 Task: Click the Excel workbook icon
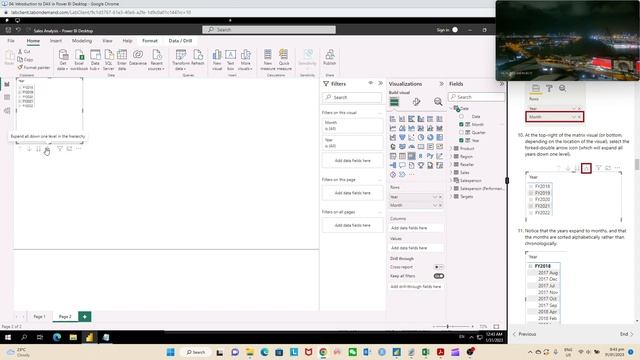79,60
